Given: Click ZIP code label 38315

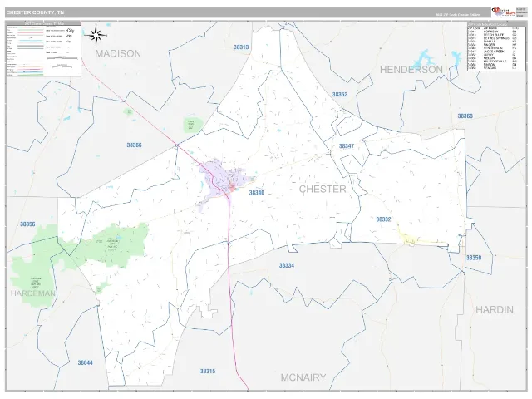Looking at the screenshot, I should click(208, 372).
